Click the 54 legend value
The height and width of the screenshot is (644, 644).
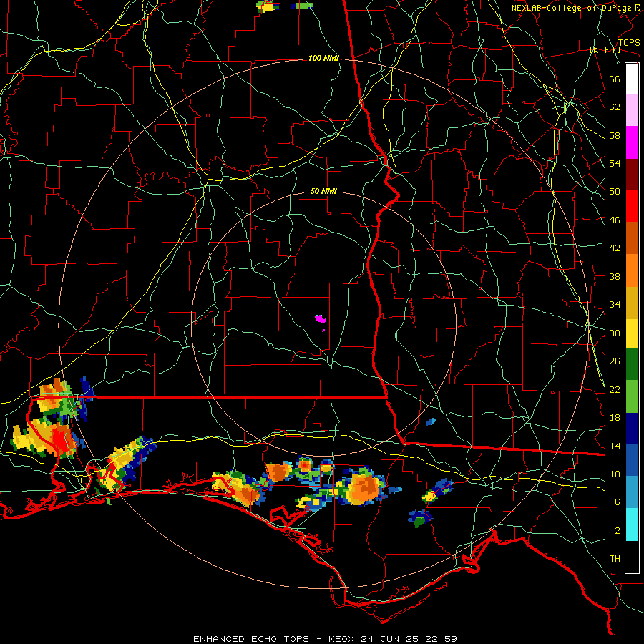click(x=615, y=163)
